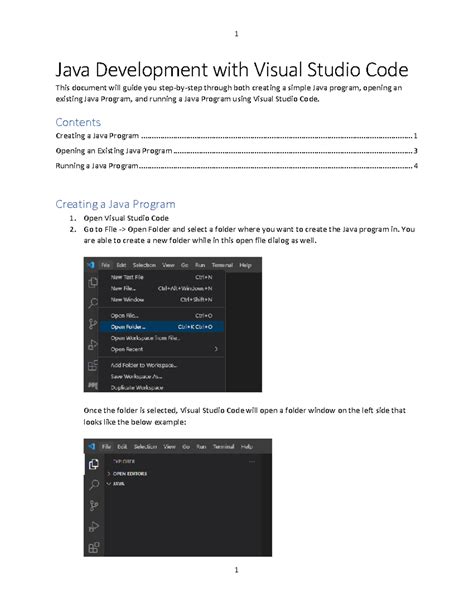The height and width of the screenshot is (613, 474).
Task: Follow Running a Java Program contents link
Action: (236, 165)
